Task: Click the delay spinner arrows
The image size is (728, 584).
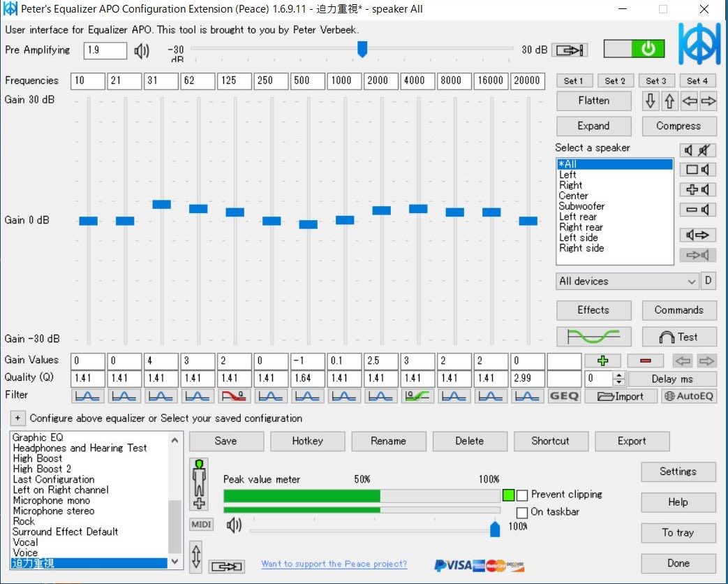Action: click(x=618, y=379)
